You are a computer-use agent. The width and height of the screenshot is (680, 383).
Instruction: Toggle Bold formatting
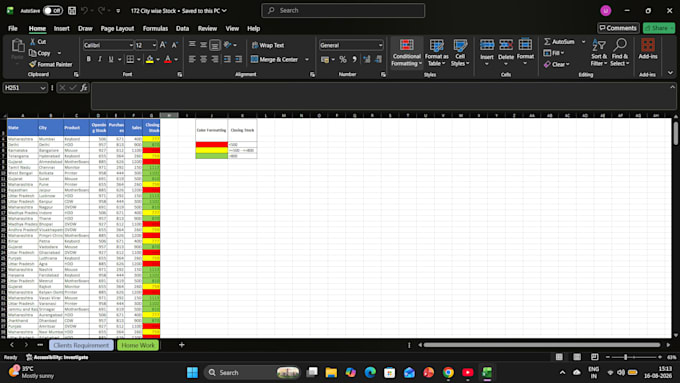[x=88, y=59]
